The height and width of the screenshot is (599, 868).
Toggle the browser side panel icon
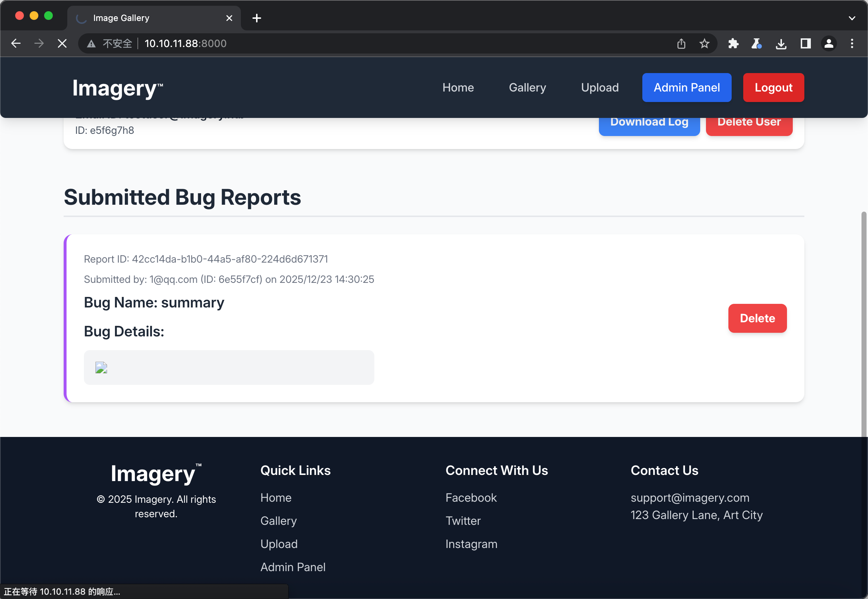pos(805,43)
